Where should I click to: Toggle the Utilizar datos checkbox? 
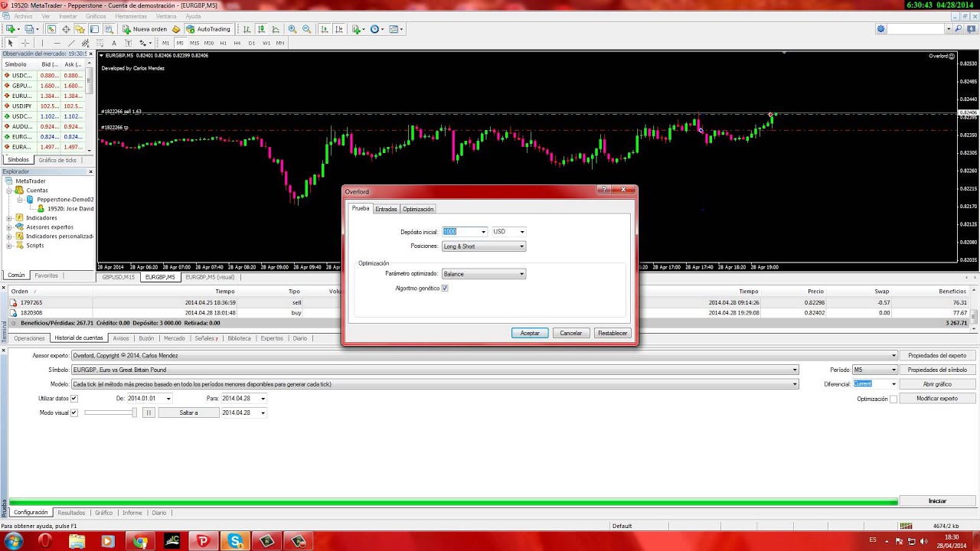point(74,398)
